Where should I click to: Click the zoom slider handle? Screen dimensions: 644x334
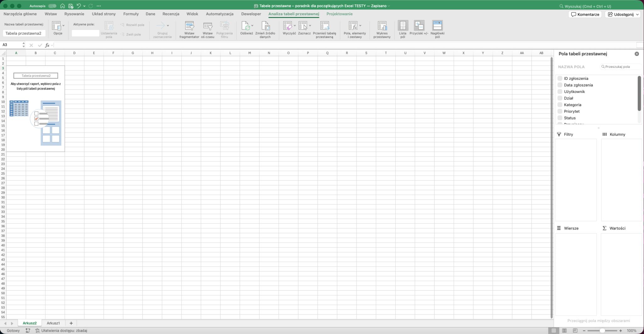tap(602, 331)
